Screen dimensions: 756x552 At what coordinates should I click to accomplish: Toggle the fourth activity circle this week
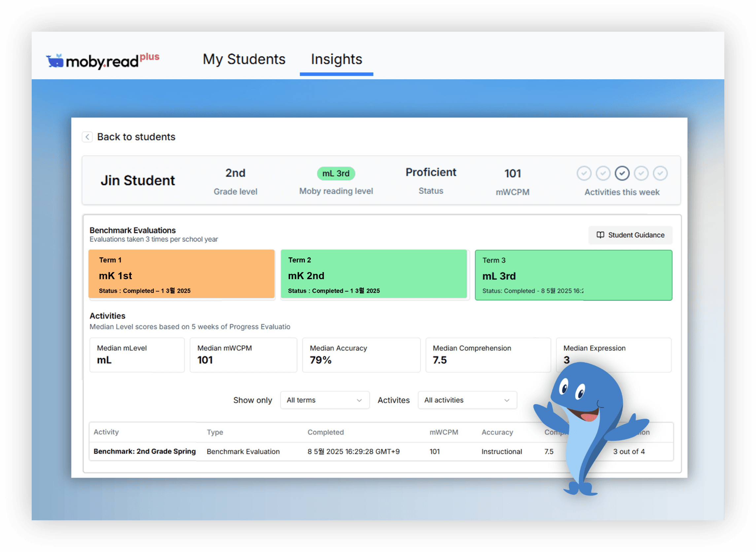641,173
